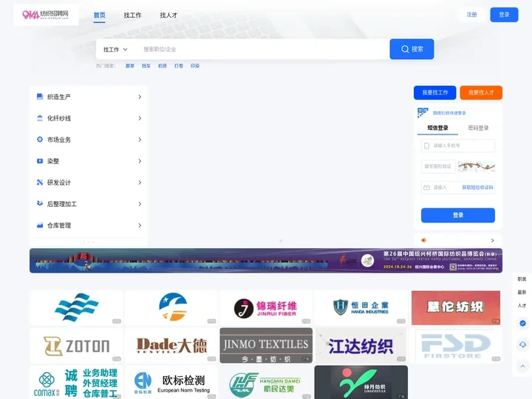Screen dimensions: 532x399
Task: Click the hot search term 挡车
Action: pos(146,66)
